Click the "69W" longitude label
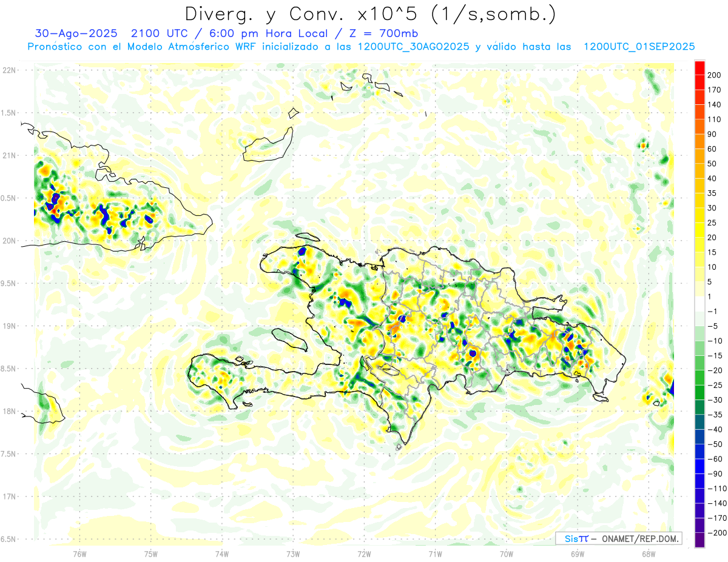The image size is (728, 562). coord(577,554)
